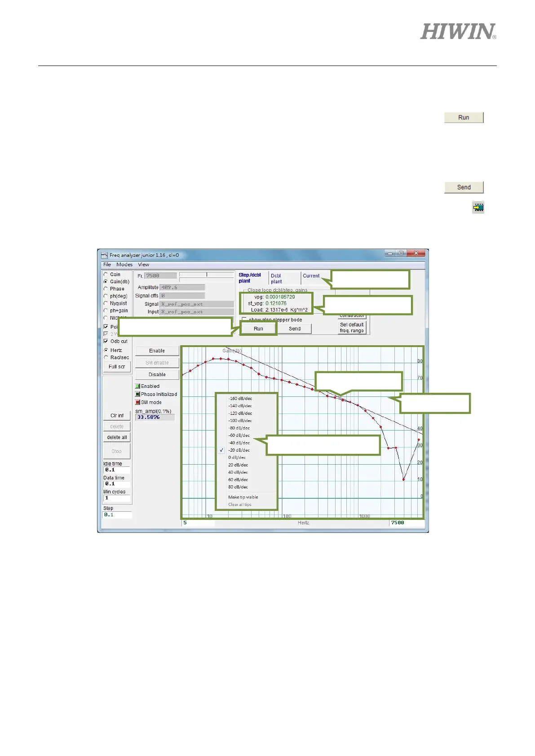This screenshot has height=756, width=535.
Task: Choose -100 dB/dec slope from context menu
Action: tap(240, 421)
